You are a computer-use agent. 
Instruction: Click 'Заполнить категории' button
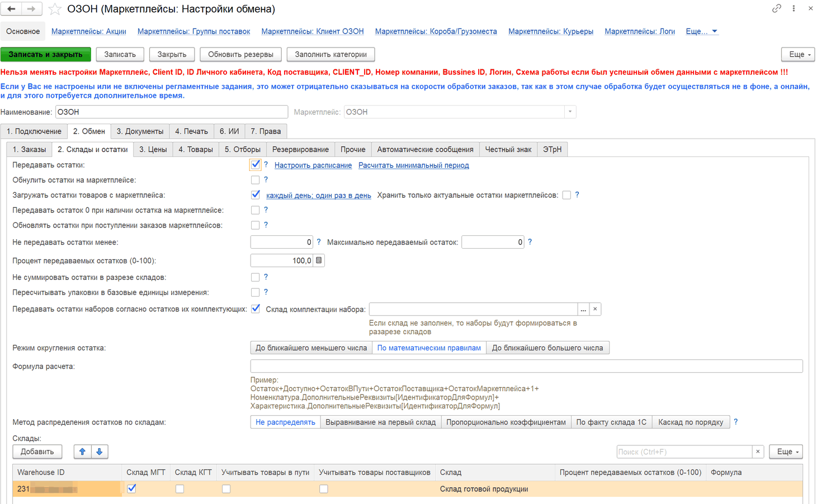point(331,54)
